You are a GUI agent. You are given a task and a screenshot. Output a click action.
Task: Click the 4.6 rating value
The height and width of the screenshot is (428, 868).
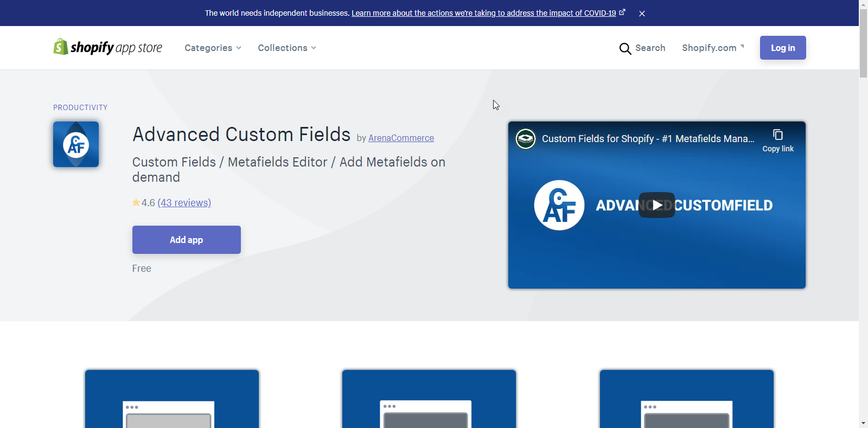(148, 203)
